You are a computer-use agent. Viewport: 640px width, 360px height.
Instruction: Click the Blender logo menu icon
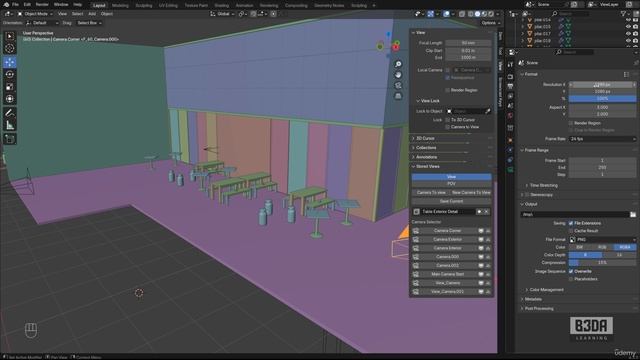coord(6,4)
